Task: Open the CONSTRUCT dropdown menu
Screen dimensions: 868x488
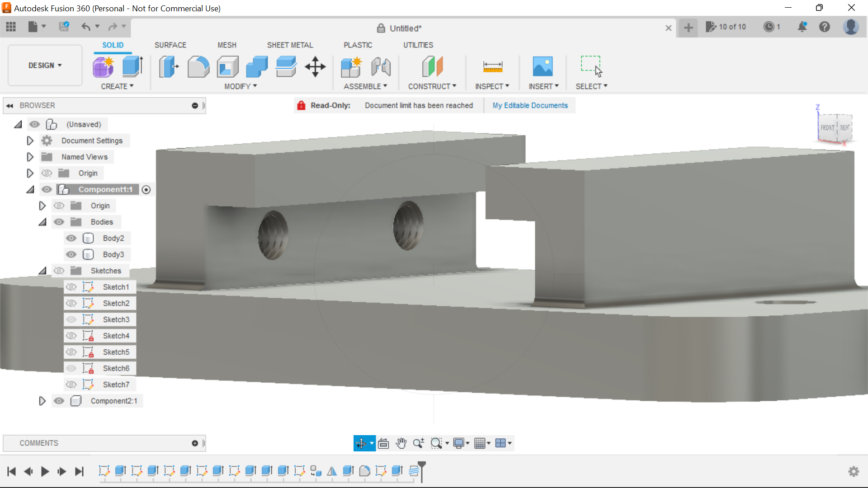Action: 432,86
